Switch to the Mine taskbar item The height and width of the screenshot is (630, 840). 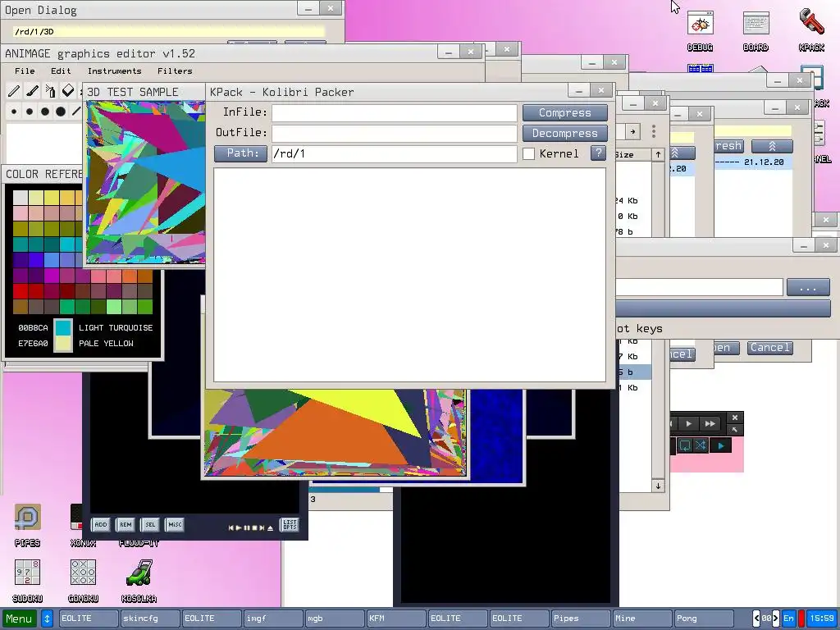(642, 619)
